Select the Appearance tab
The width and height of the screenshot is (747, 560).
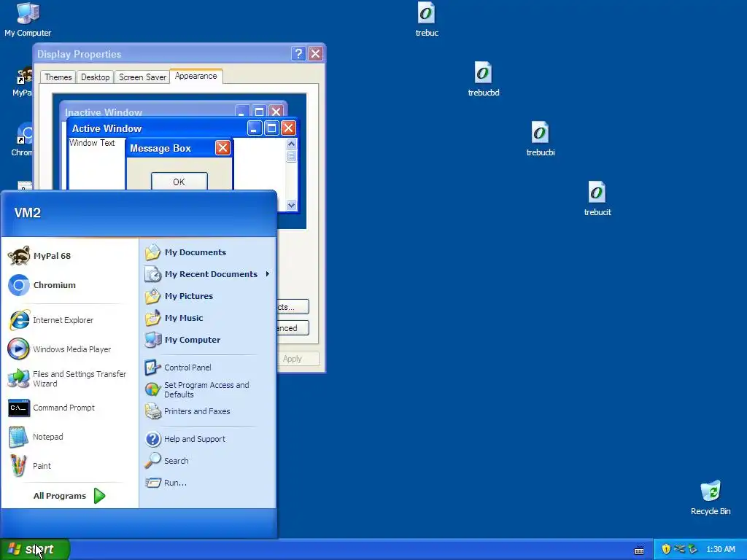point(196,76)
